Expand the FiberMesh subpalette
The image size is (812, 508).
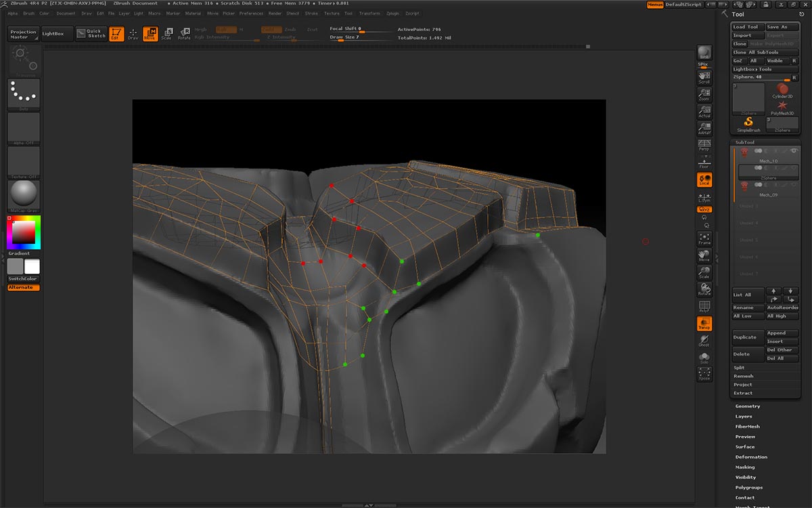coord(748,427)
